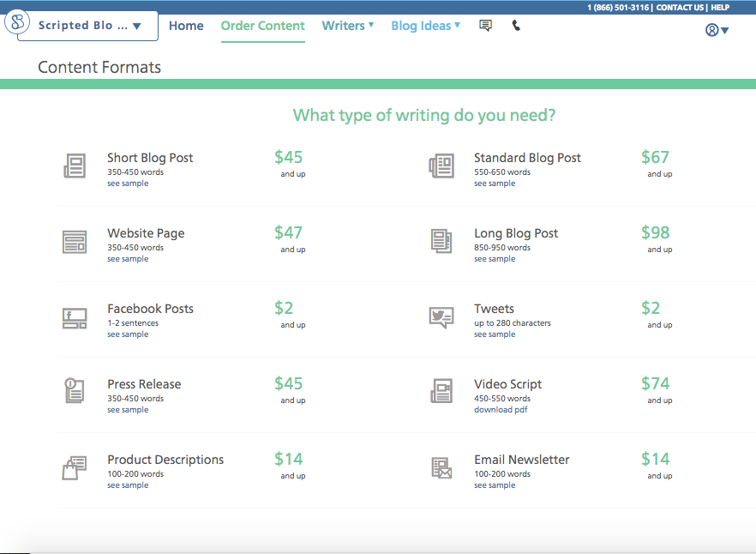View sample for Short Blog Post
The image size is (756, 554).
pos(128,184)
